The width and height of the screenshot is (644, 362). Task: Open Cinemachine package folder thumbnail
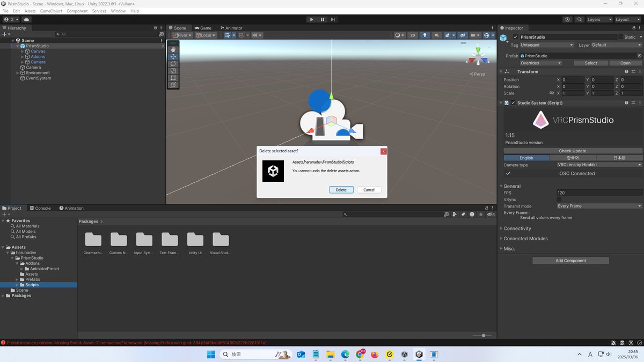pos(93,240)
